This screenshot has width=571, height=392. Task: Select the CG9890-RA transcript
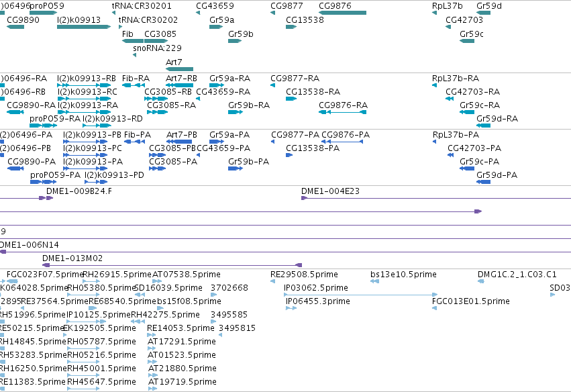(15, 112)
